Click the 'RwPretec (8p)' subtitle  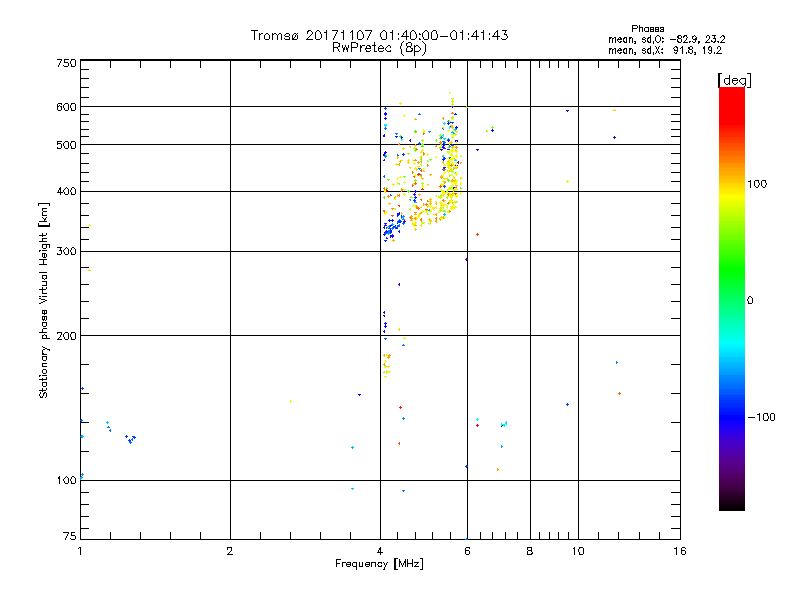click(379, 48)
